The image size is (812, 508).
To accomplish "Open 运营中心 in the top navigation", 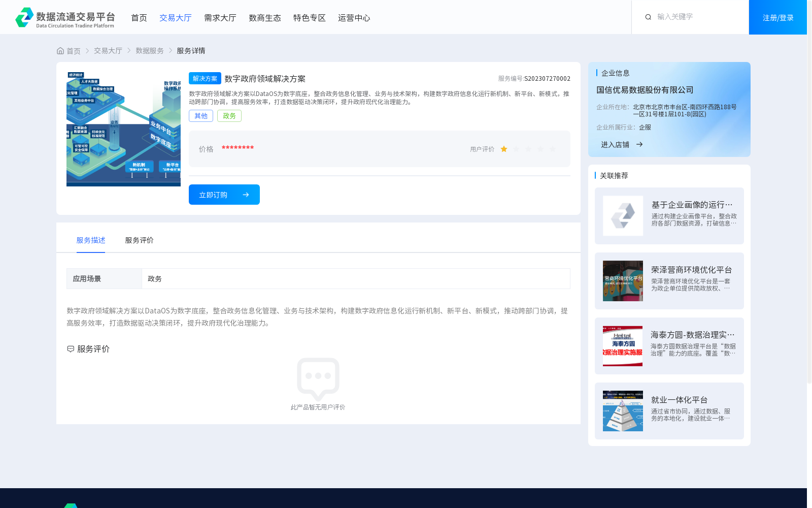I will click(x=354, y=18).
